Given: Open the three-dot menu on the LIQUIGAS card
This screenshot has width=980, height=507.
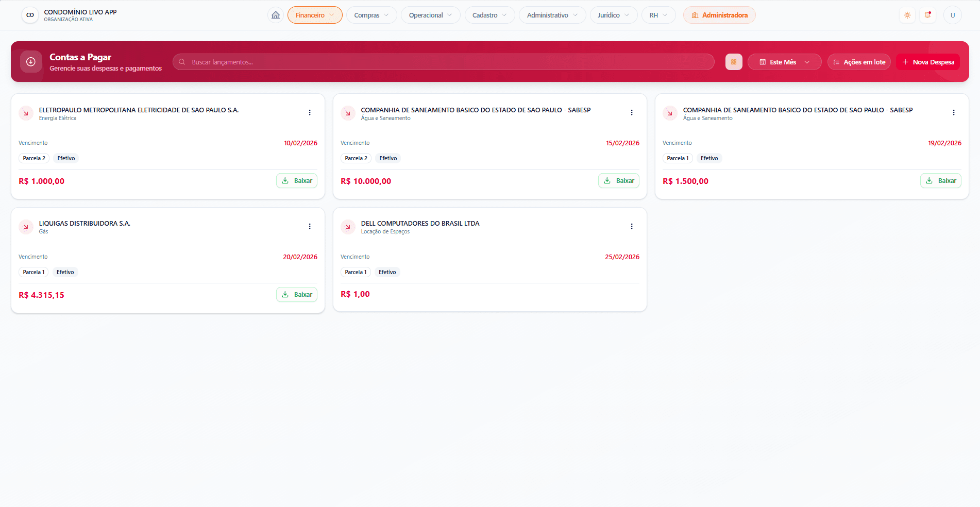Looking at the screenshot, I should coord(310,226).
